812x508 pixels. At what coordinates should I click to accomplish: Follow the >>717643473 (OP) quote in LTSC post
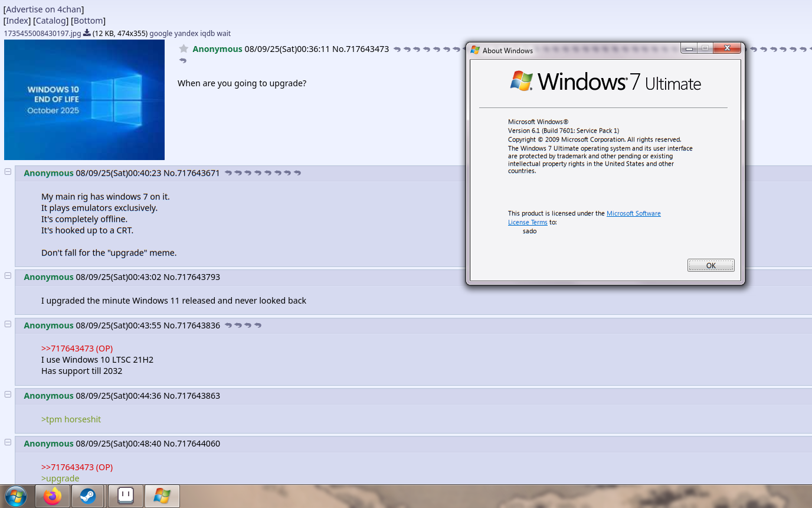[x=77, y=349]
